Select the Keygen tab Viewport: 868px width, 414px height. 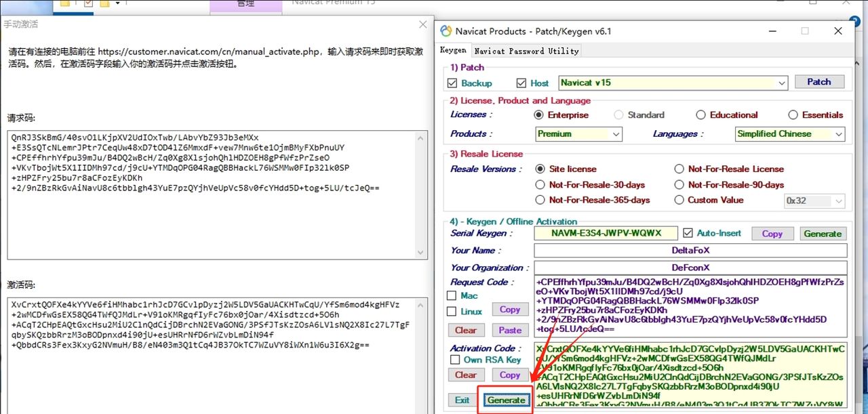click(453, 50)
